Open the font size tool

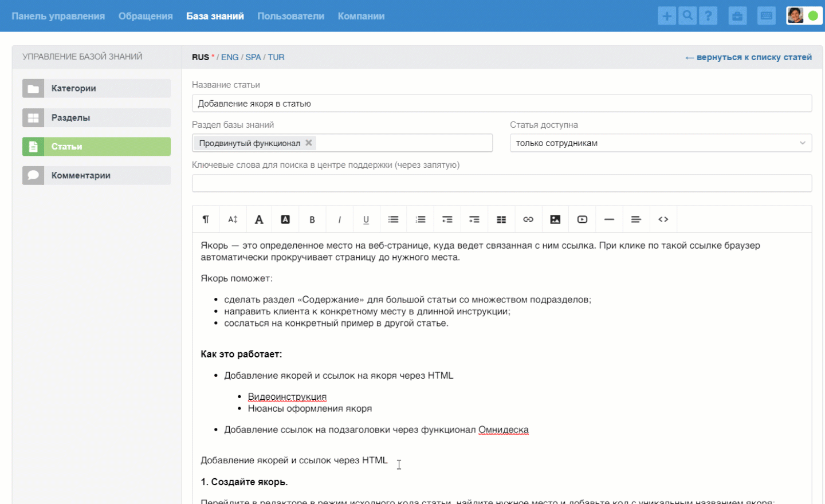tap(233, 219)
